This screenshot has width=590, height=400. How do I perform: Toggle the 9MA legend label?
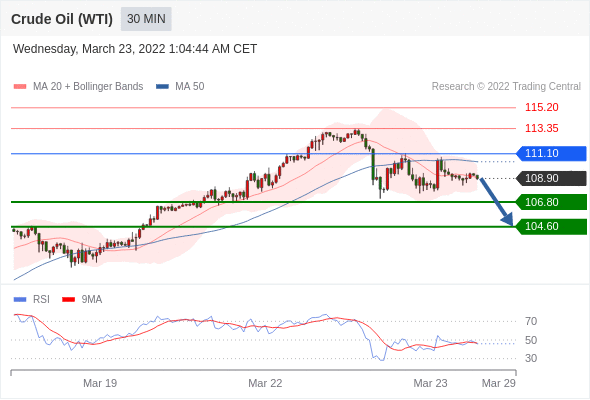(92, 300)
